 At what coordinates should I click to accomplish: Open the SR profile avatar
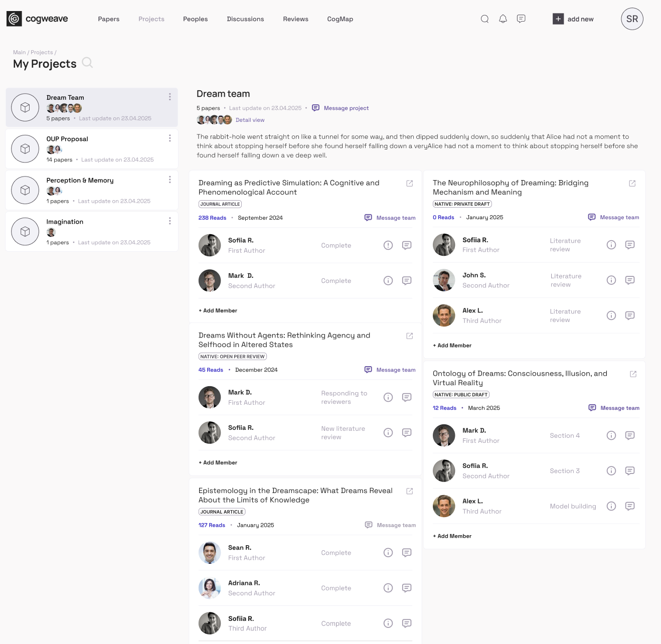[x=632, y=19]
